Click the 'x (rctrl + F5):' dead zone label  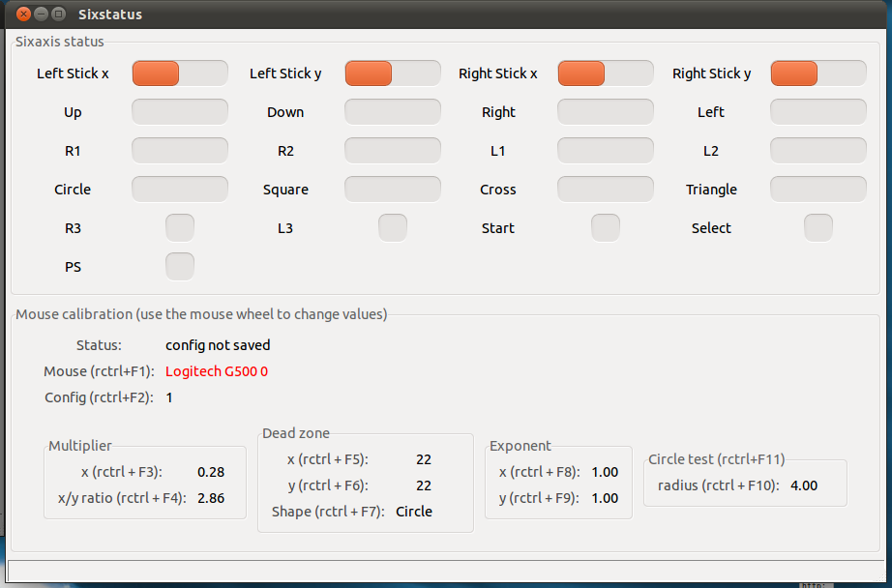(328, 459)
